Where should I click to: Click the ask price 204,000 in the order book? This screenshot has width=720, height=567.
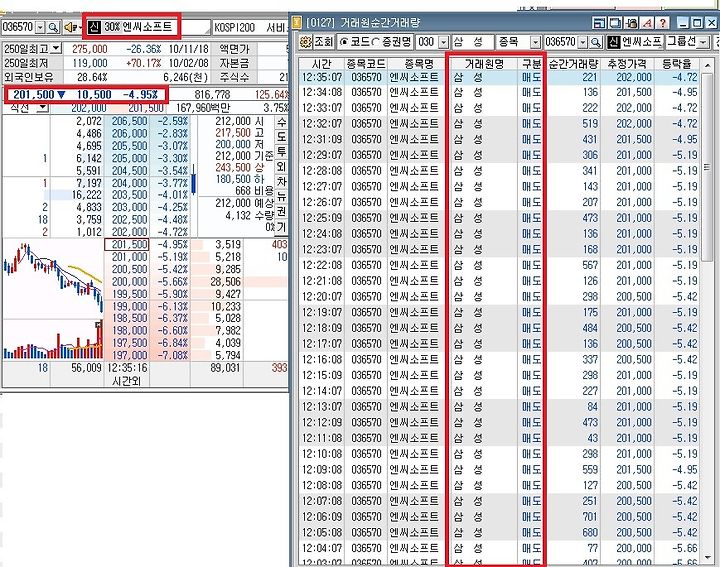click(x=129, y=183)
